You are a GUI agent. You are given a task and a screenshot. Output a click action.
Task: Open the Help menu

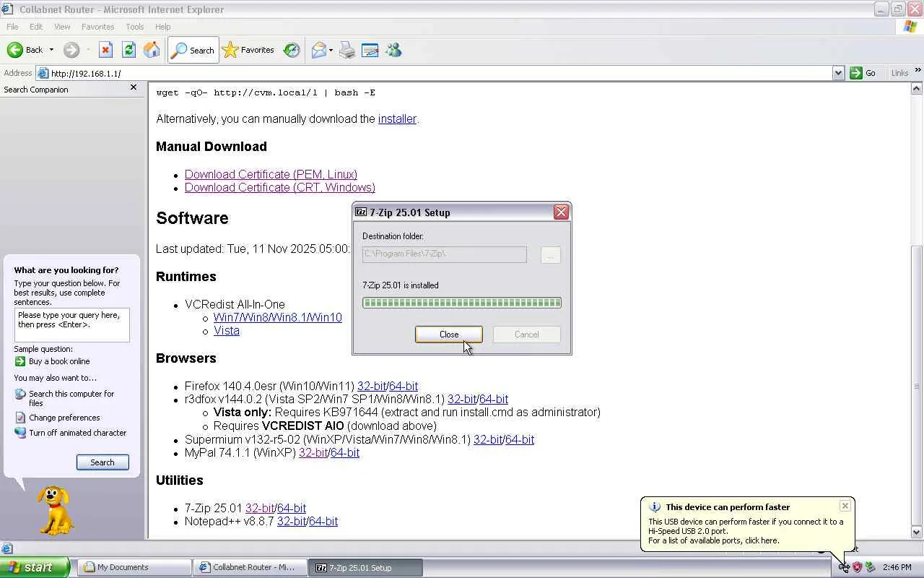tap(163, 27)
